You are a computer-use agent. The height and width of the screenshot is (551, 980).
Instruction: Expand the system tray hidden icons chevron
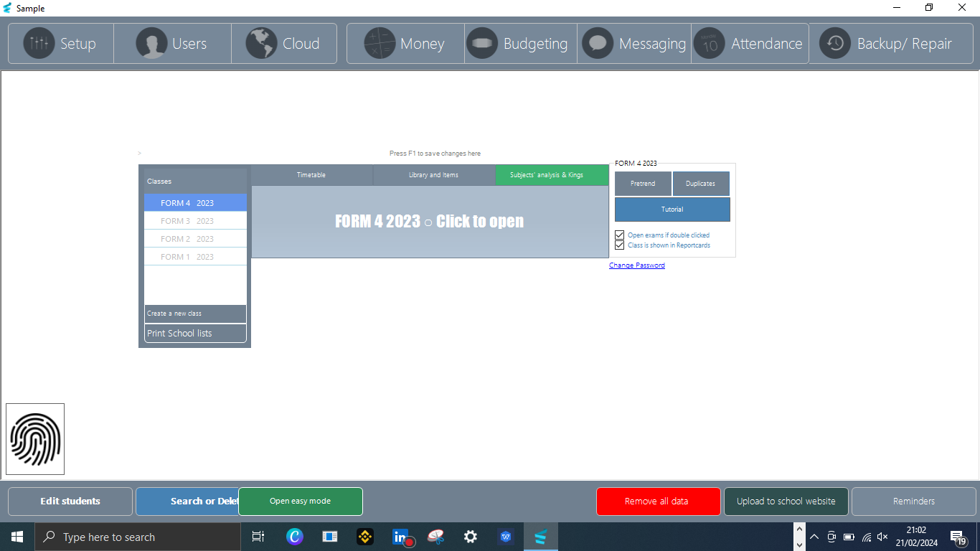coord(814,537)
